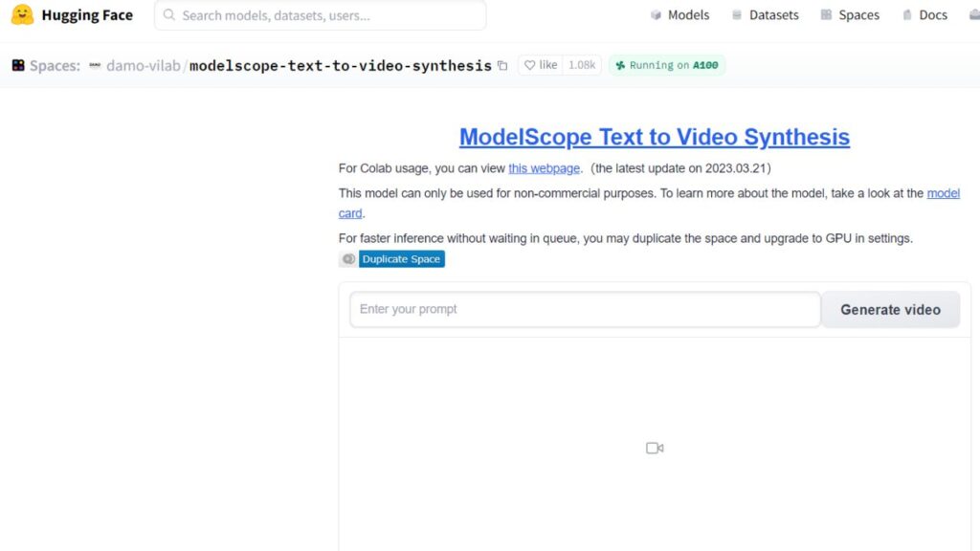Image resolution: width=980 pixels, height=551 pixels.
Task: Click the search magnifier icon
Action: pos(168,14)
